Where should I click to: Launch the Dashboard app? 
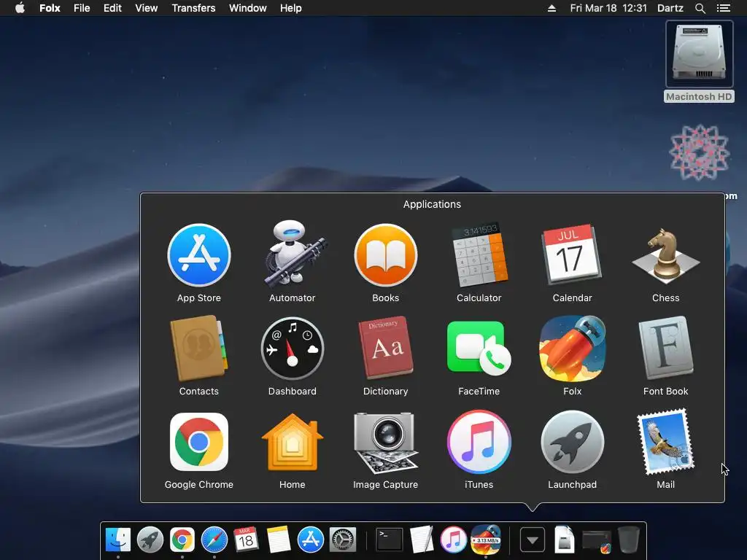tap(293, 349)
